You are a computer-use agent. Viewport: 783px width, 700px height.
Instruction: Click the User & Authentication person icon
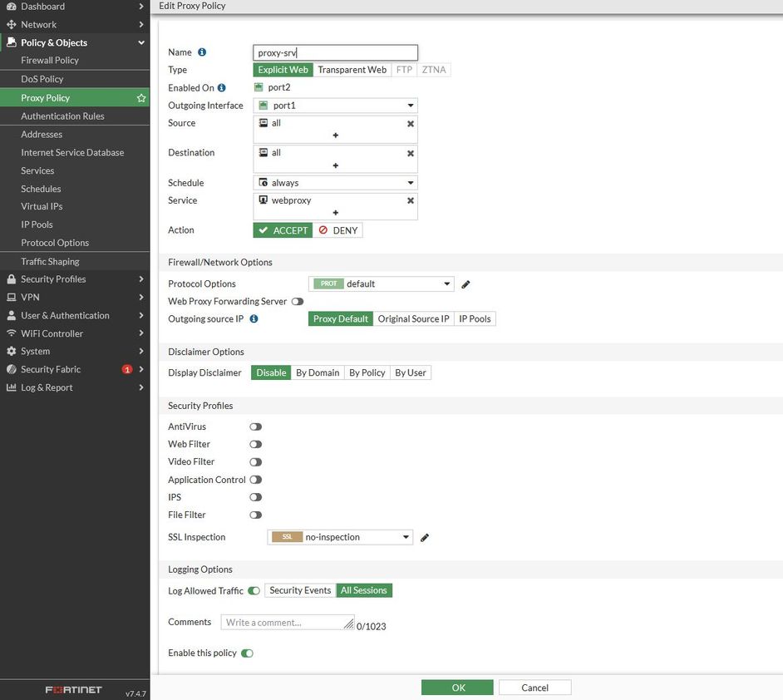pos(11,316)
